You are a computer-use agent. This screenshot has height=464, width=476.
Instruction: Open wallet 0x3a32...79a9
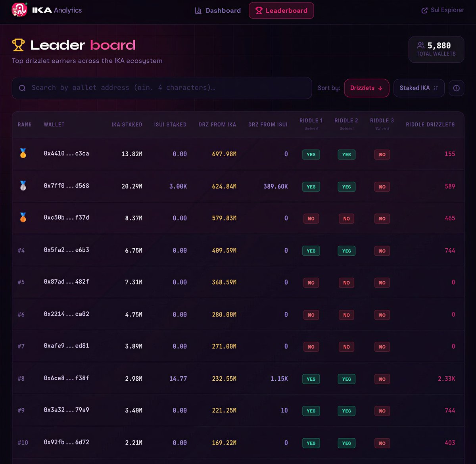[66, 410]
